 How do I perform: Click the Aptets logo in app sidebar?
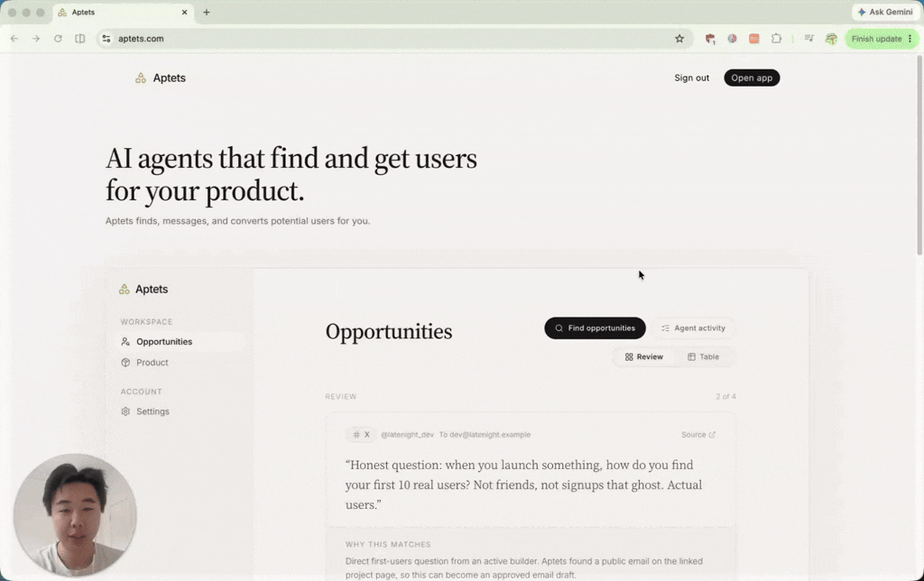point(143,290)
